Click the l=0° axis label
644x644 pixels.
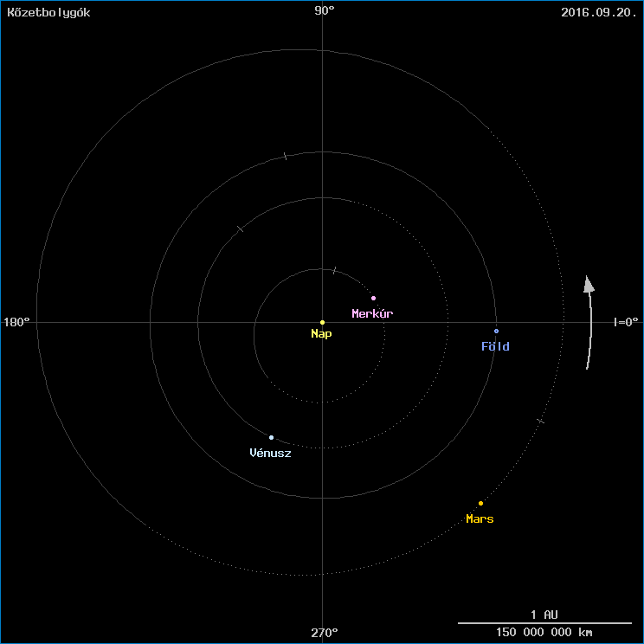click(627, 322)
